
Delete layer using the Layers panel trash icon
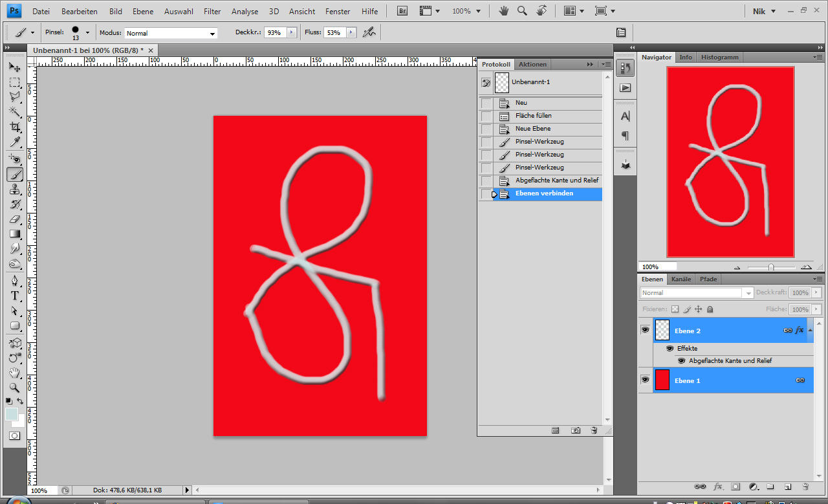point(805,486)
